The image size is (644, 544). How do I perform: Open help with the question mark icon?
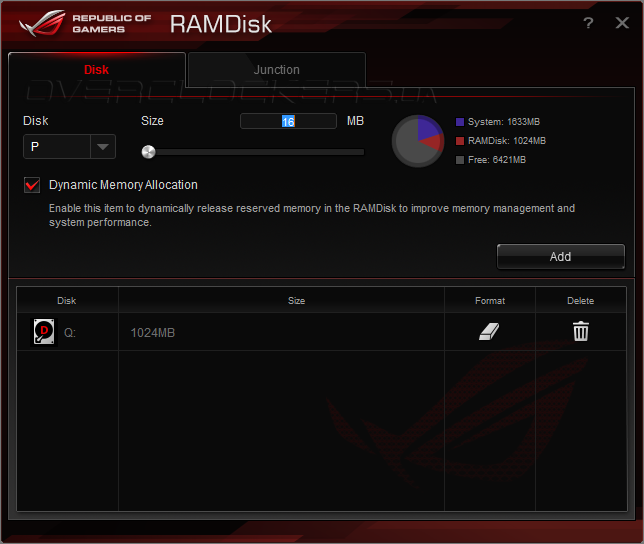coord(588,23)
